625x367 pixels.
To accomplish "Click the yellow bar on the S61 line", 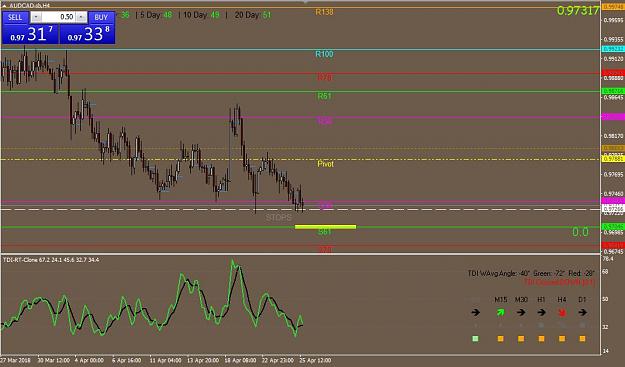I will tap(325, 227).
